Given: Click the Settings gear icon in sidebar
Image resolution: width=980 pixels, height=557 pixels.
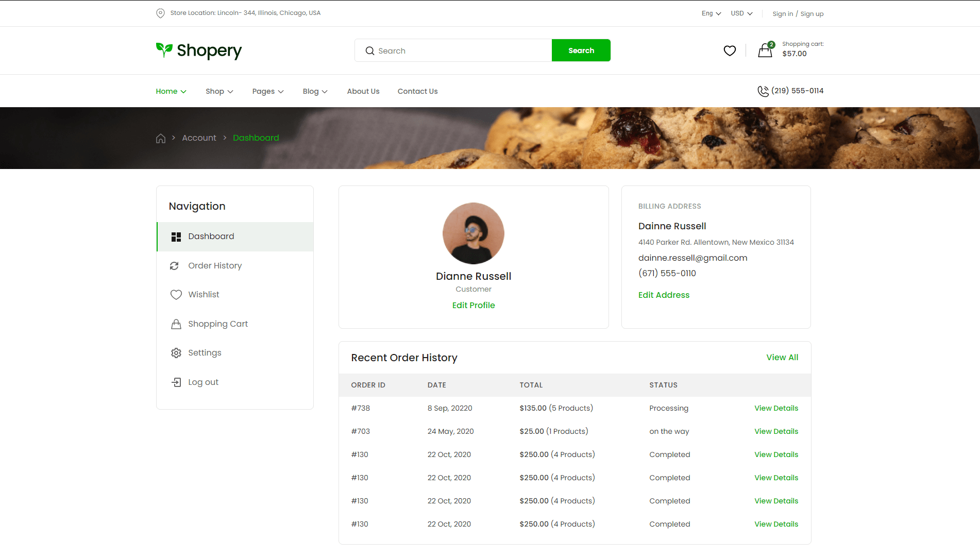Looking at the screenshot, I should (x=176, y=353).
